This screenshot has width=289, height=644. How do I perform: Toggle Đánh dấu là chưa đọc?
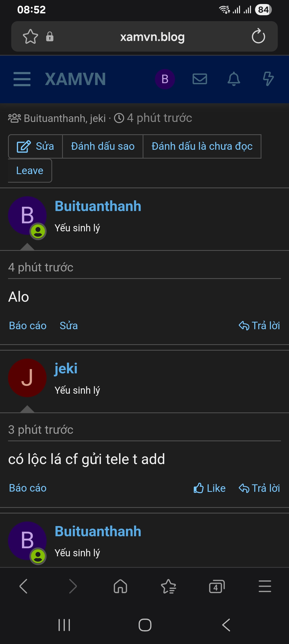point(202,146)
